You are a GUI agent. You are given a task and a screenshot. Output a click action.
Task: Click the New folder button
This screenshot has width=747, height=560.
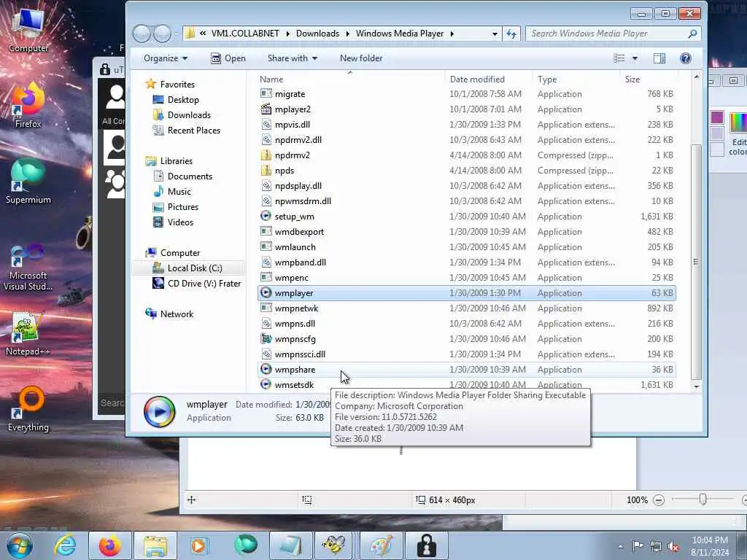(361, 58)
